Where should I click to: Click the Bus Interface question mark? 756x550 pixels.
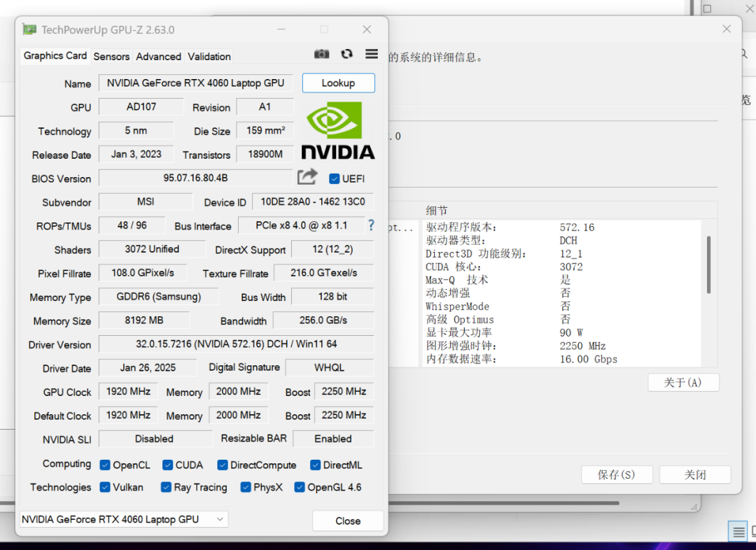(x=371, y=225)
